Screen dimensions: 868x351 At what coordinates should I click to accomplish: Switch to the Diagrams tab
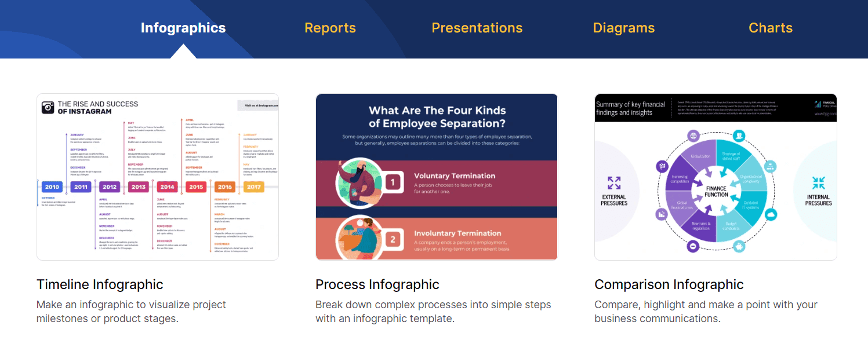pyautogui.click(x=624, y=27)
